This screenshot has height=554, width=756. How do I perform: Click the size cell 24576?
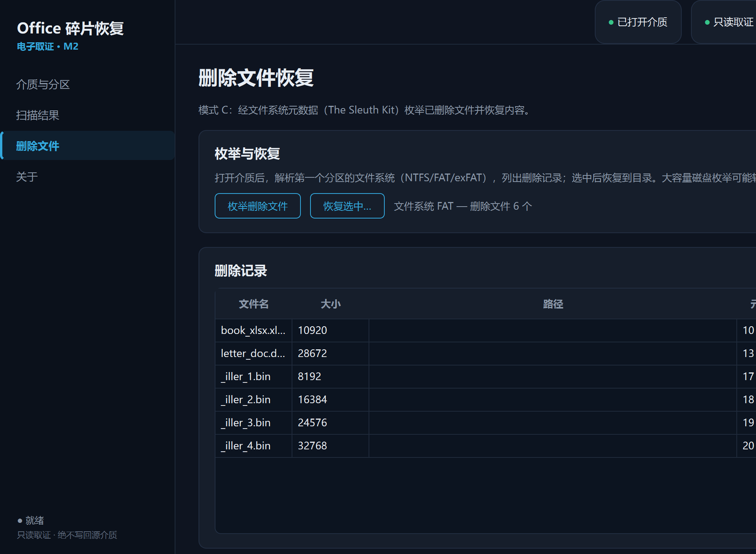pos(331,423)
